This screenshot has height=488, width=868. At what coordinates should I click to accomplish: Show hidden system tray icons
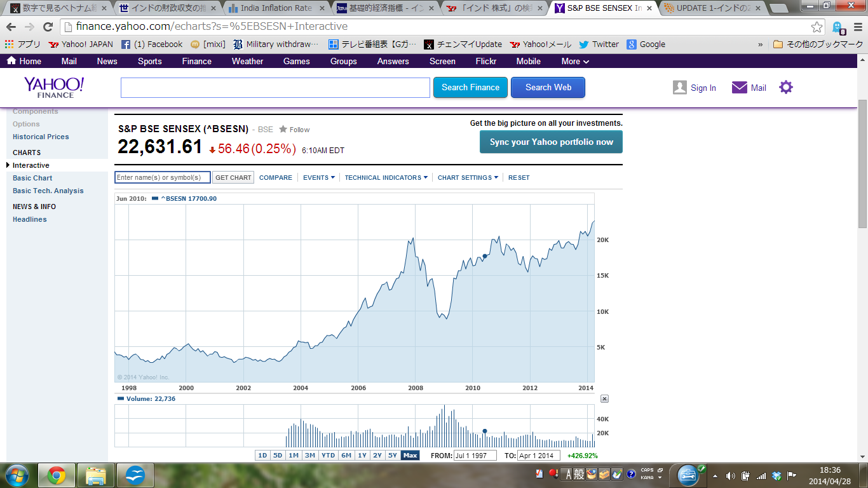point(715,475)
